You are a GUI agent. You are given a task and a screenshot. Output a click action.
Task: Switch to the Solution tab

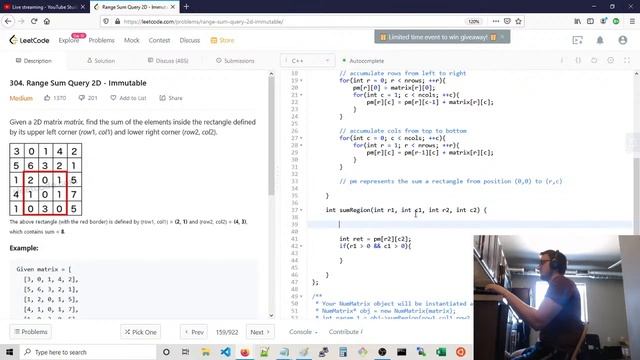pyautogui.click(x=101, y=61)
